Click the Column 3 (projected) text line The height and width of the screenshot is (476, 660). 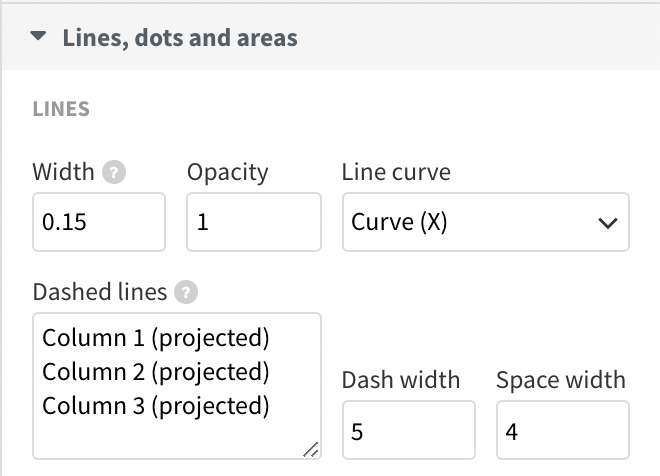(156, 406)
